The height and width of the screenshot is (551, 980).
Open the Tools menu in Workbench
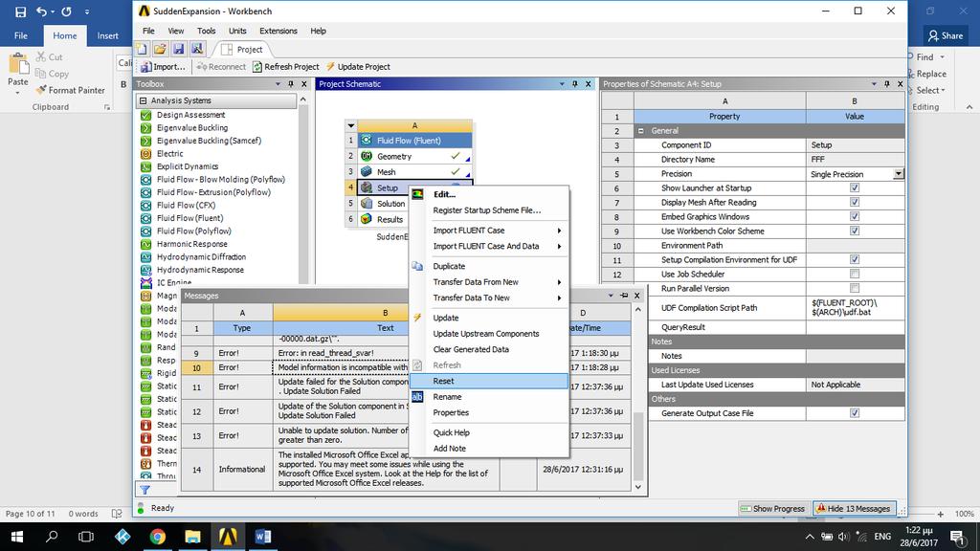(x=207, y=31)
